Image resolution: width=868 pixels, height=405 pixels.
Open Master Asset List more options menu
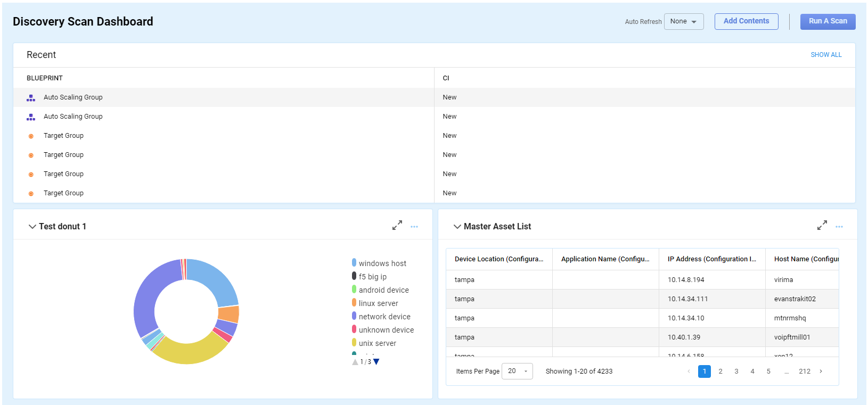pos(839,227)
